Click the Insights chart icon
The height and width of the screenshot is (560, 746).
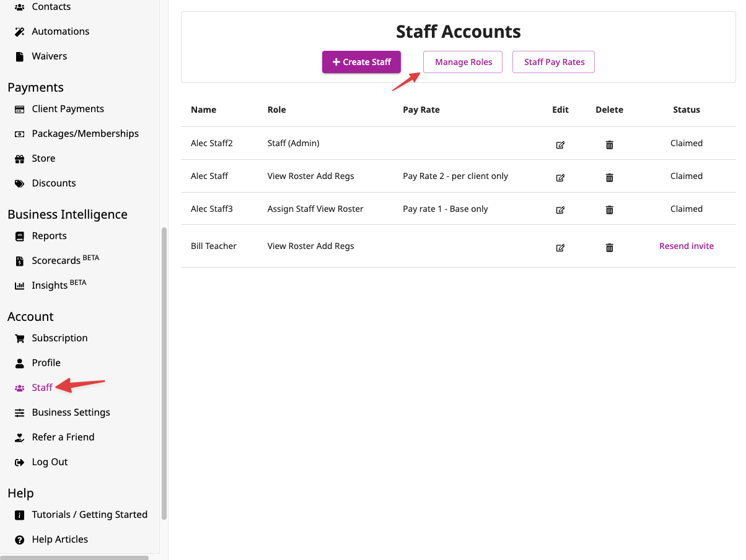20,286
